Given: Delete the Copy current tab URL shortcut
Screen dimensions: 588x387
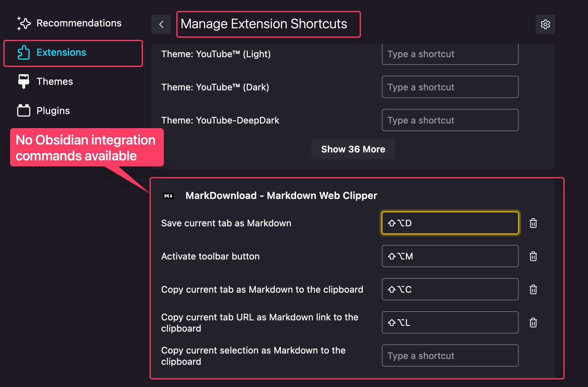Looking at the screenshot, I should (x=533, y=322).
